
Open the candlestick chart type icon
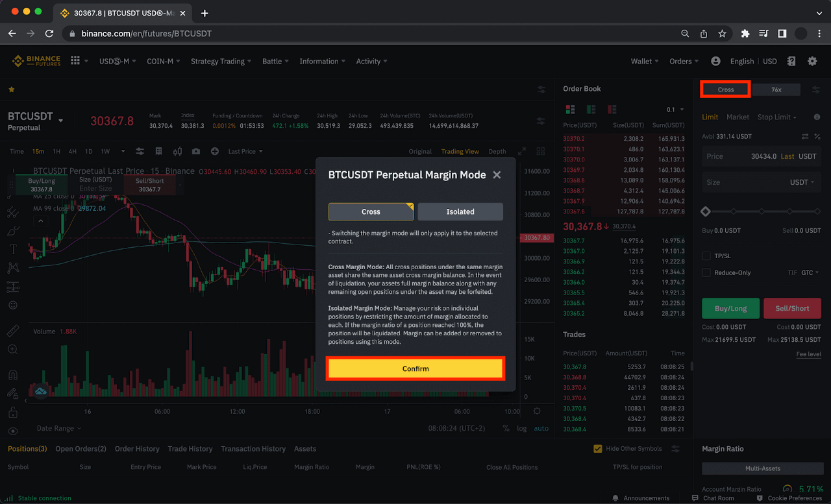click(177, 151)
